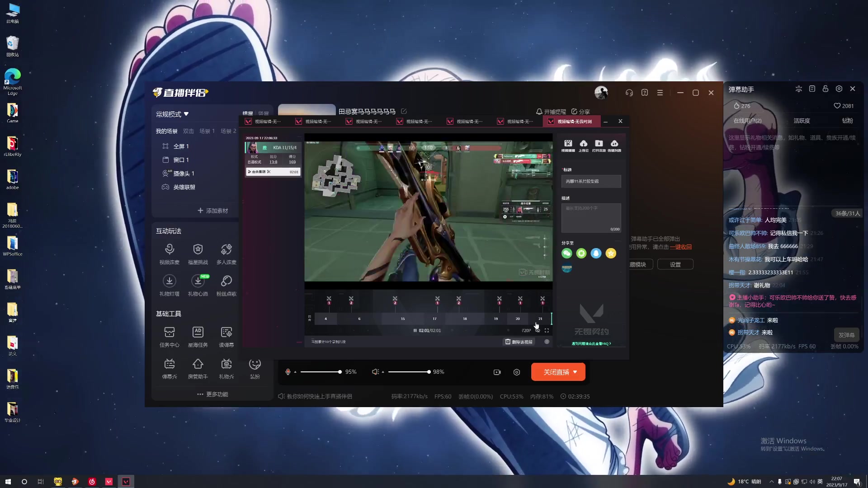This screenshot has width=868, height=488.
Task: Share the clip via the yellow star Qzone icon
Action: pos(611,253)
